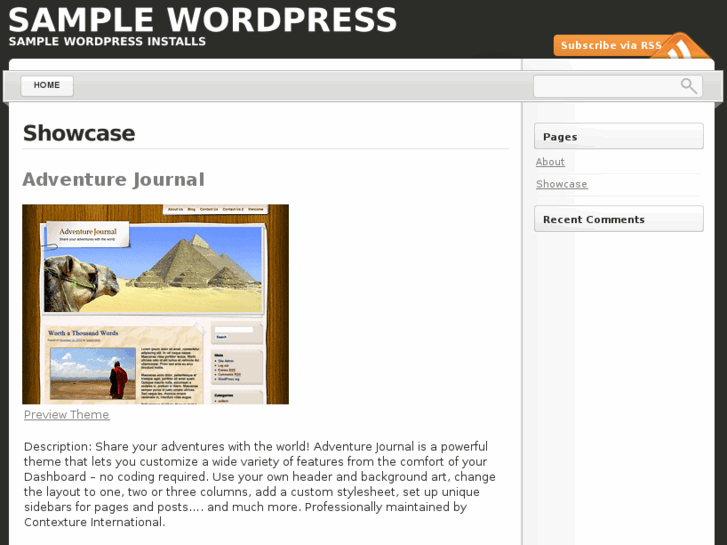Click the Pages widget header

(619, 136)
